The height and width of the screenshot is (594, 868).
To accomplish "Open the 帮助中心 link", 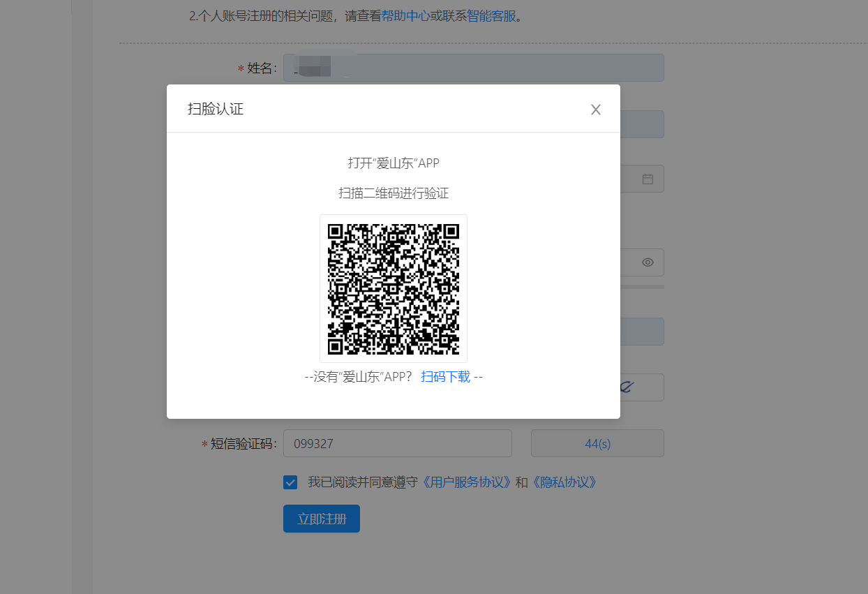I will click(x=405, y=16).
